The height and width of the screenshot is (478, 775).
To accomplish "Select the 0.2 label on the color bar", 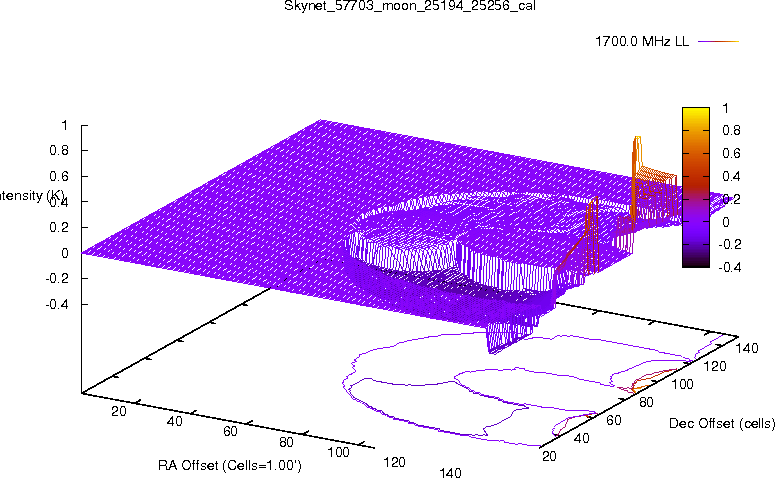I will [x=731, y=199].
